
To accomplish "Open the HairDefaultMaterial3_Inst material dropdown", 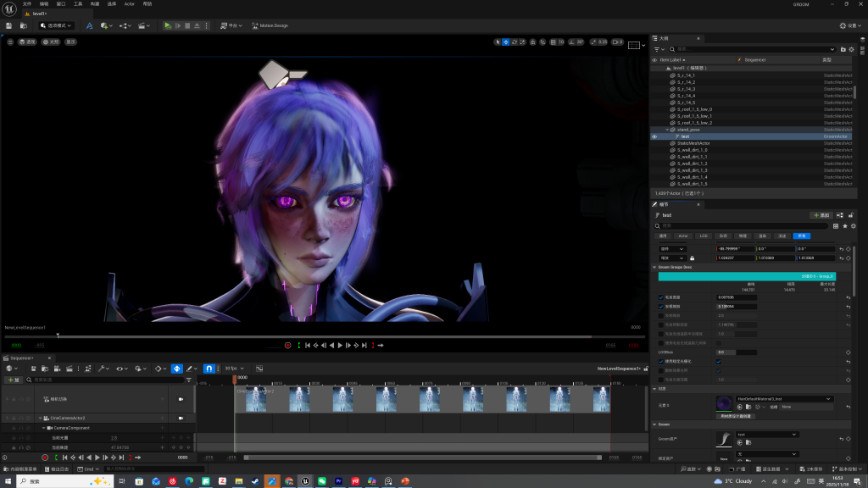I will pos(784,398).
